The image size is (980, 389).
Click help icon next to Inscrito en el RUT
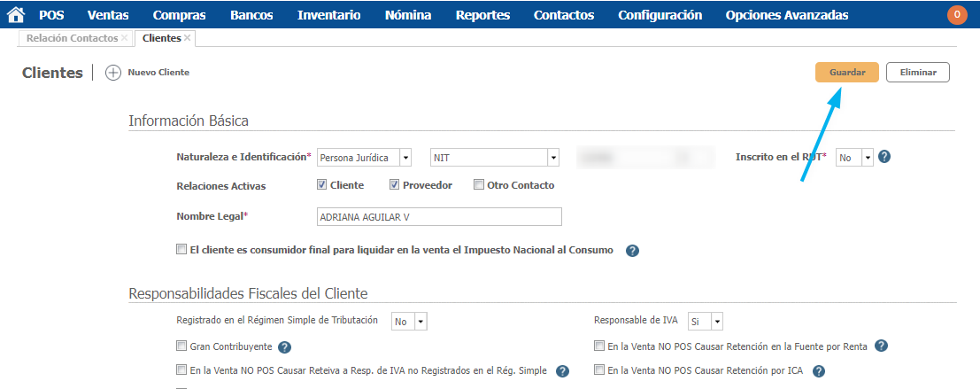tap(884, 157)
